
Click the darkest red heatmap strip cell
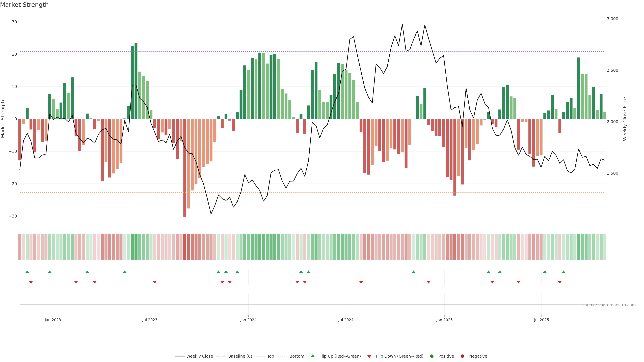[x=185, y=247]
